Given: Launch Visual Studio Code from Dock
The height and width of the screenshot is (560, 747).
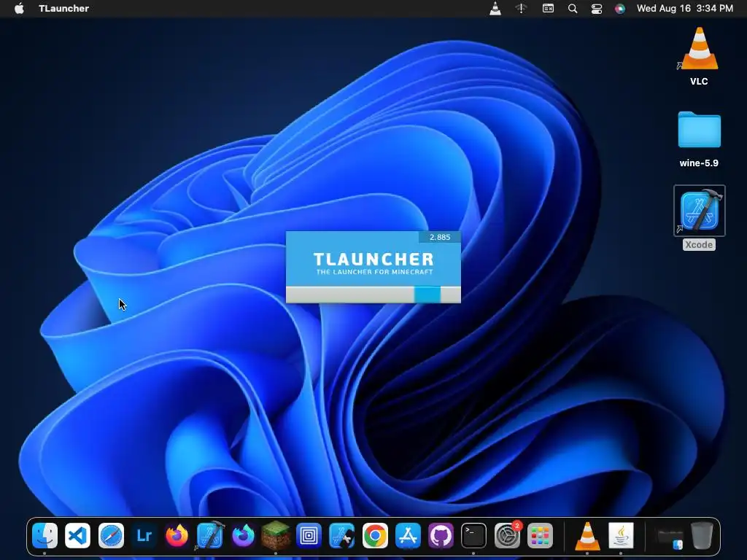Looking at the screenshot, I should (77, 535).
